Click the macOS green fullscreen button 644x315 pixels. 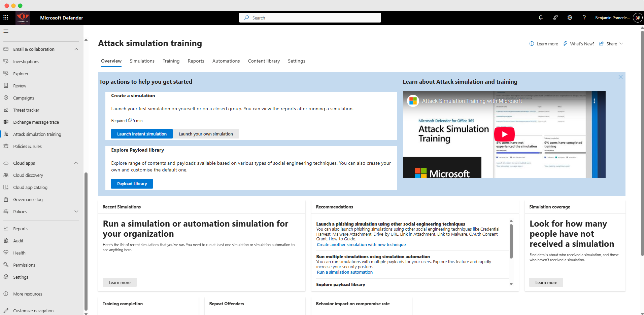coord(20,5)
